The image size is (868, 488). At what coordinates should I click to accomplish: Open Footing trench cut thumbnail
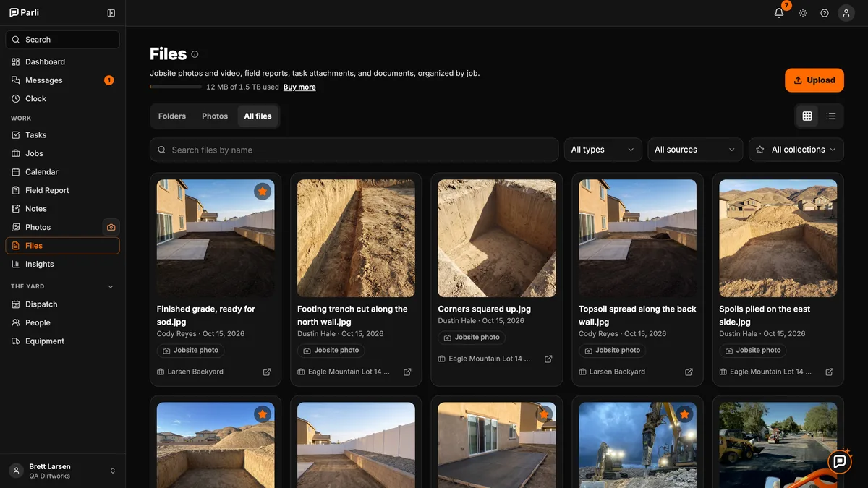356,239
